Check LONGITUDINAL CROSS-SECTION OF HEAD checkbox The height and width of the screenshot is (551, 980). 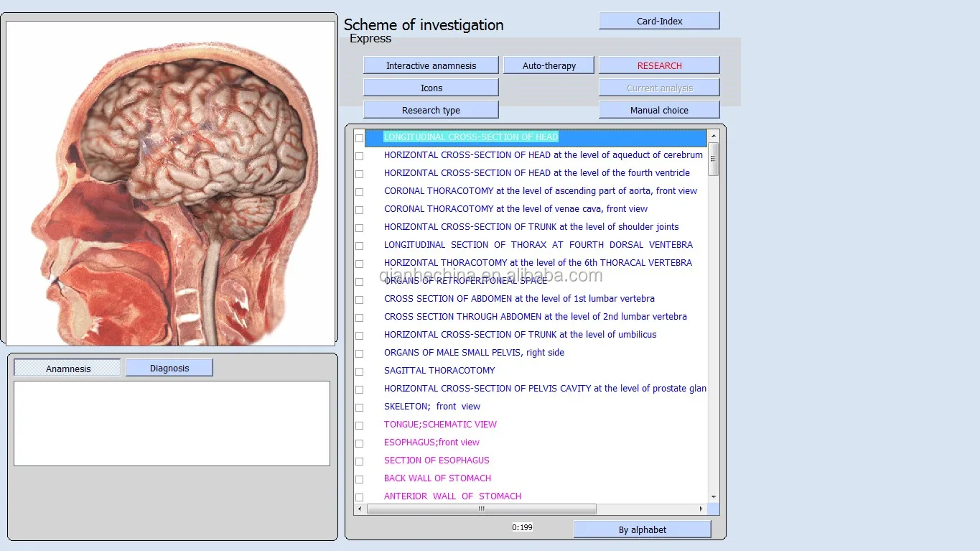(x=359, y=138)
